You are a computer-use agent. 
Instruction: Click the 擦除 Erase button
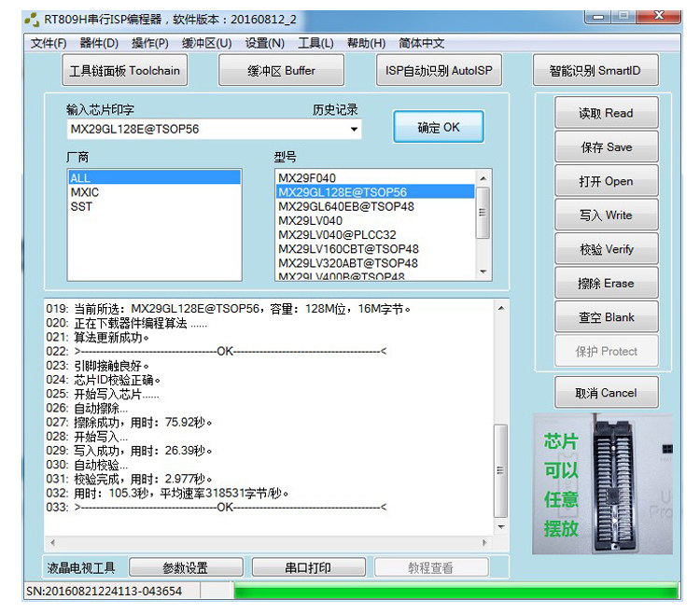606,283
